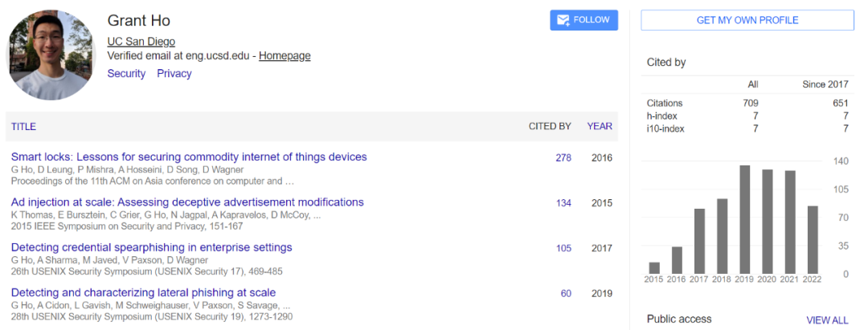Click View All under Public access
868x330 pixels.
pyautogui.click(x=827, y=320)
